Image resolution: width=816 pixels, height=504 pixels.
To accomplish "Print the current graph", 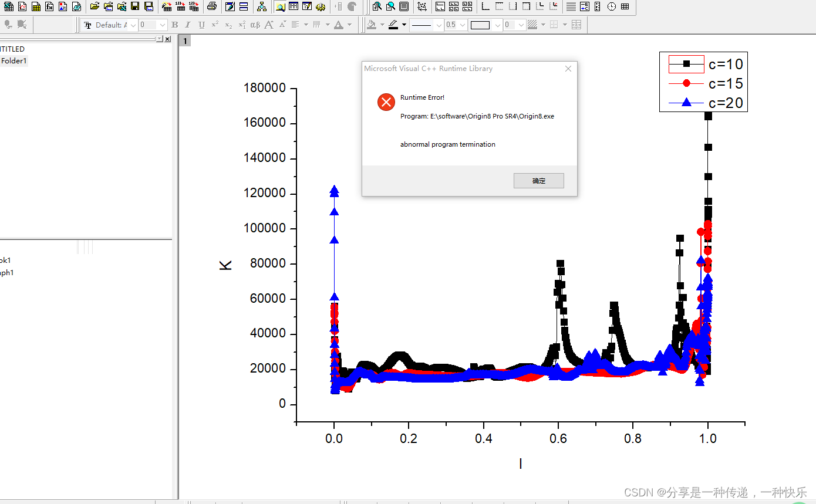I will (x=211, y=6).
